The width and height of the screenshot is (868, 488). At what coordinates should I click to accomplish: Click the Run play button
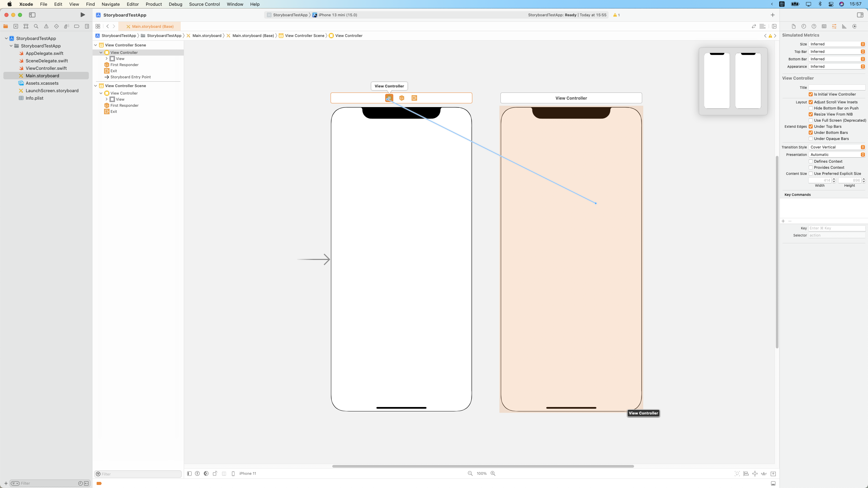click(82, 15)
